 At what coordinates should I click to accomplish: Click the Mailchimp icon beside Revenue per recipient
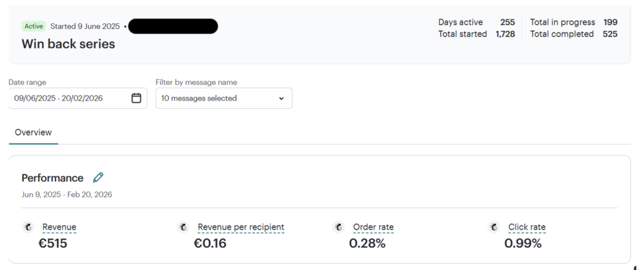pyautogui.click(x=183, y=227)
